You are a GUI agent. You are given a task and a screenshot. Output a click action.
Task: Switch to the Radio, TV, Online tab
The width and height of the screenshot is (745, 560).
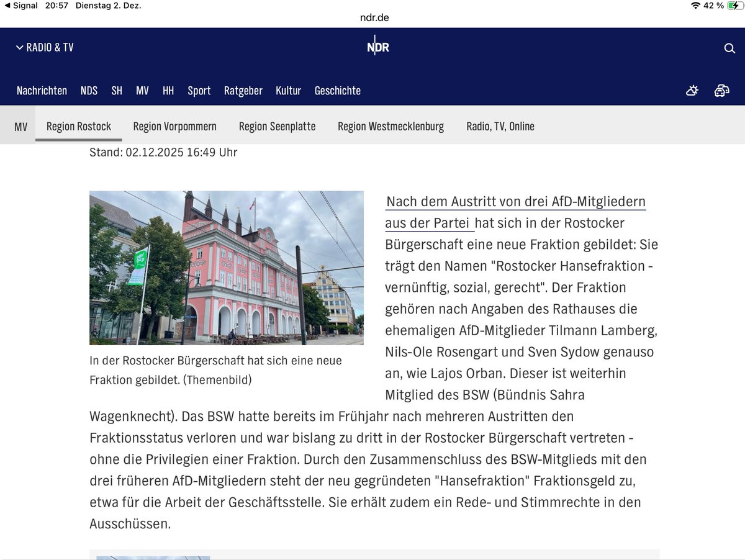500,126
